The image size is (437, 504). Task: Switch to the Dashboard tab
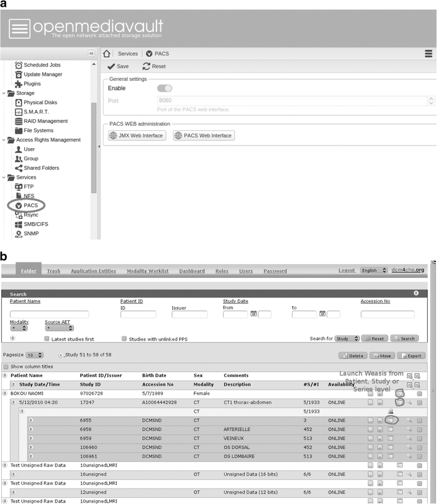click(x=192, y=271)
